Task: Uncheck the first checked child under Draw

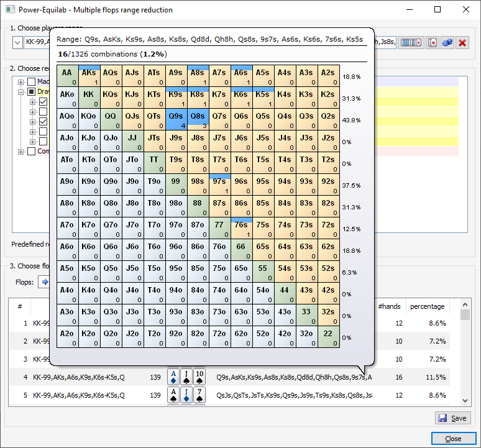Action: pyautogui.click(x=44, y=101)
